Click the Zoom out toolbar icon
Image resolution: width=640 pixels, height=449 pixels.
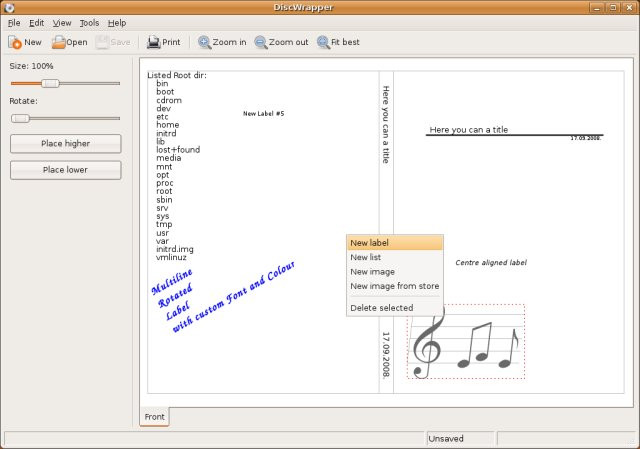(261, 42)
